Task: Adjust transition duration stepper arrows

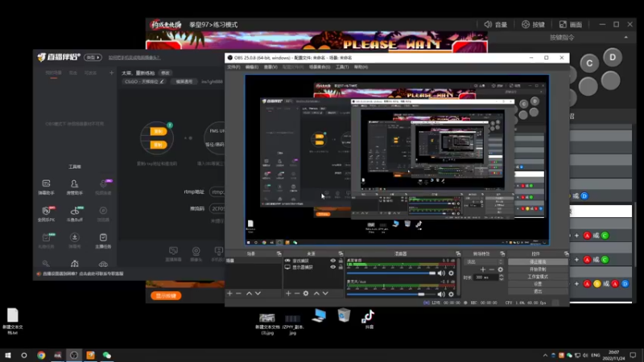Action: pos(501,278)
